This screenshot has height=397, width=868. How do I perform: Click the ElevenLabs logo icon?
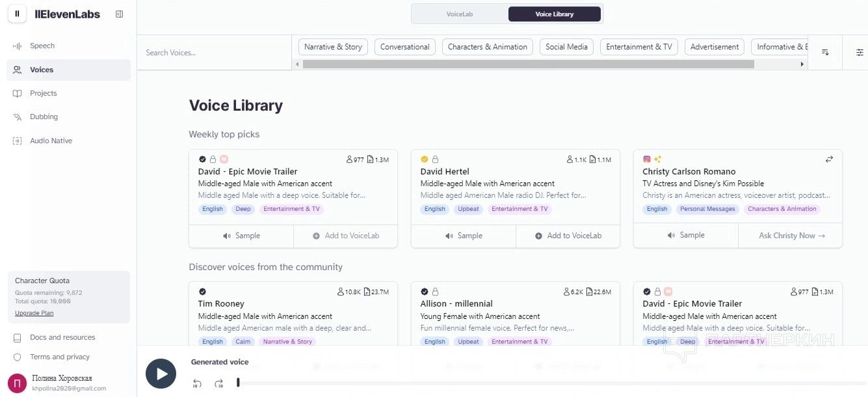click(x=18, y=14)
